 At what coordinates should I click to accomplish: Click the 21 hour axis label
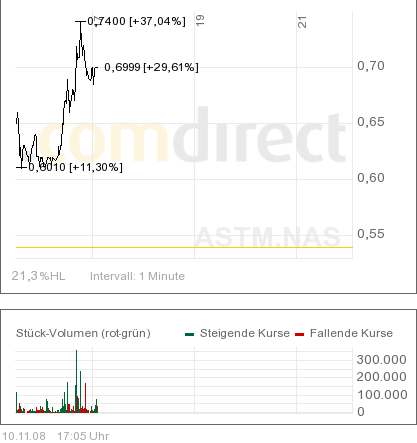[302, 22]
